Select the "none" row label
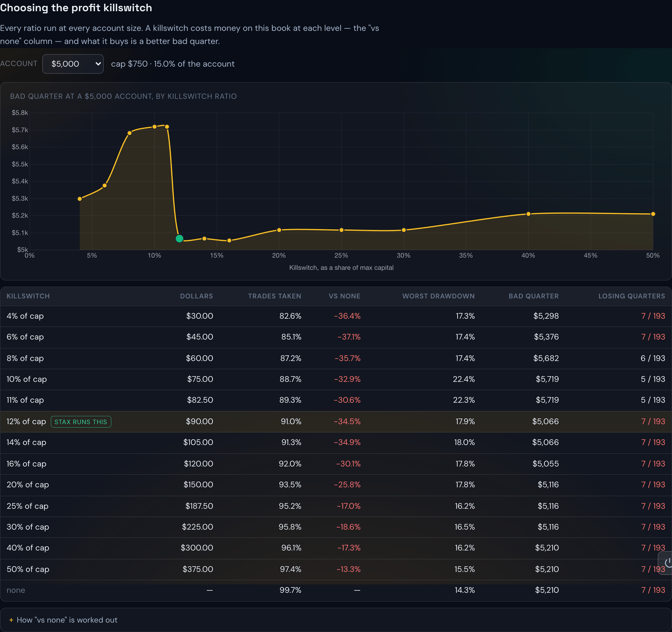 click(16, 590)
